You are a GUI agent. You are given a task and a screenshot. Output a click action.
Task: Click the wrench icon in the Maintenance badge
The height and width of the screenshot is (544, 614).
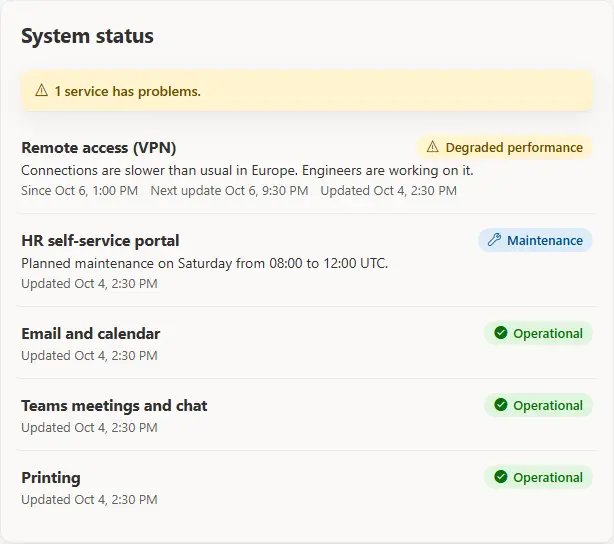coord(494,240)
